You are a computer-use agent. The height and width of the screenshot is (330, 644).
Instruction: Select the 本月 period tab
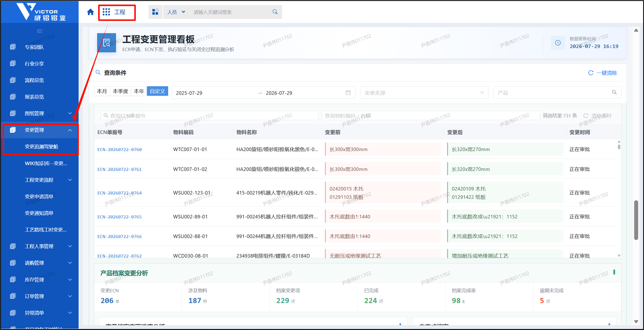pos(102,91)
